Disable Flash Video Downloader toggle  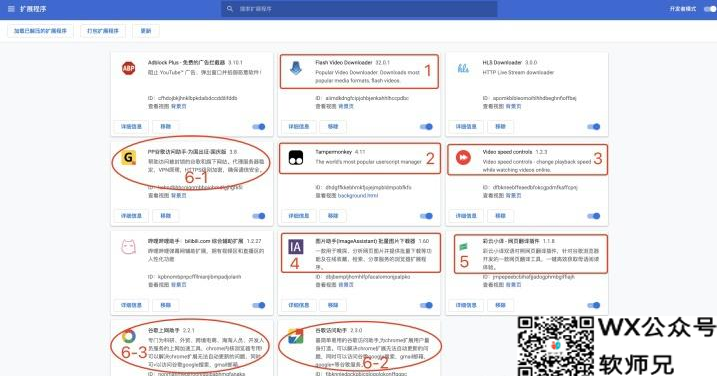[426, 127]
